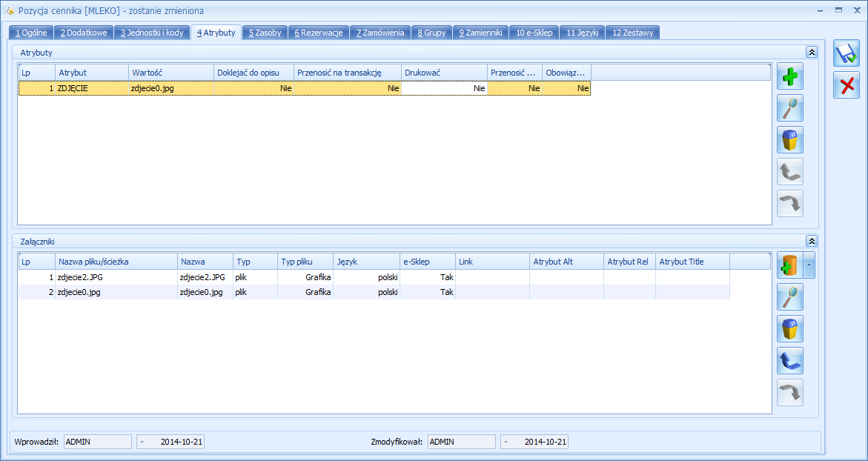
Task: Open 3 Jednostki i kody tab
Action: coord(152,33)
